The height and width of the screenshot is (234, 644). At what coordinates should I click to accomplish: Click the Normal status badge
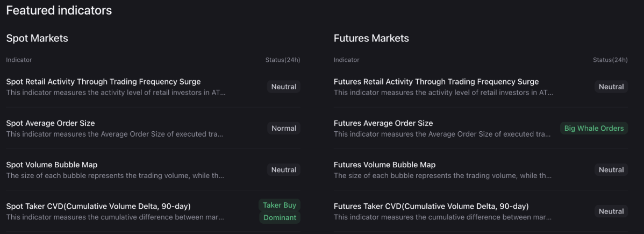pos(284,128)
